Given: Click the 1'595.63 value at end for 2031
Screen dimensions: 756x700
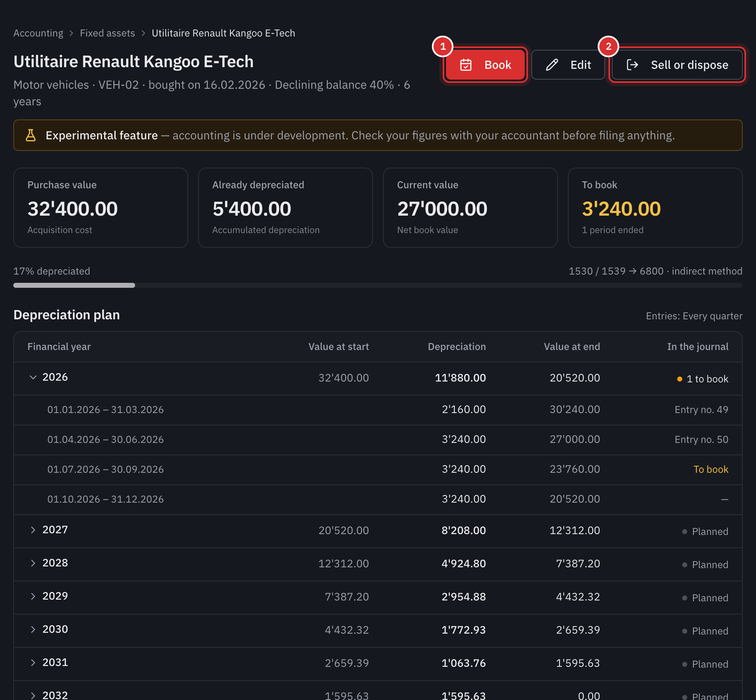Looking at the screenshot, I should (x=578, y=663).
